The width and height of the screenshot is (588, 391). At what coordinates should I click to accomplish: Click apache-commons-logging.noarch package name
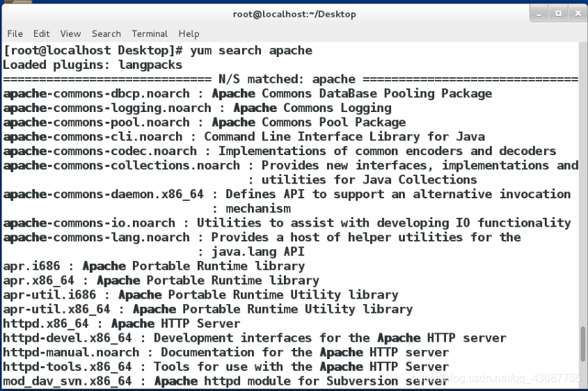click(107, 108)
